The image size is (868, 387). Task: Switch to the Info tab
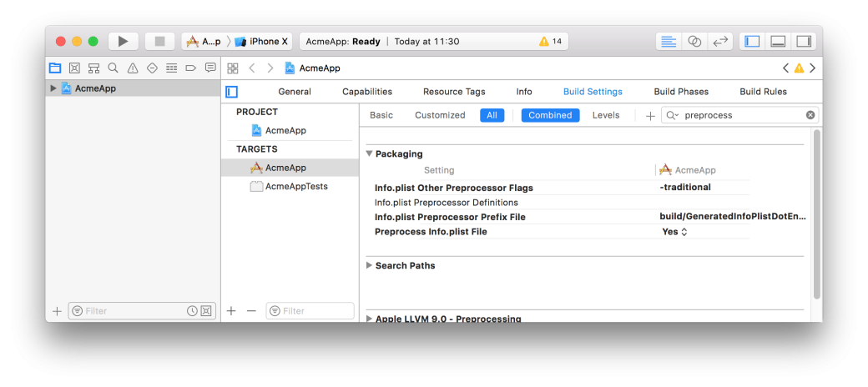(x=524, y=92)
